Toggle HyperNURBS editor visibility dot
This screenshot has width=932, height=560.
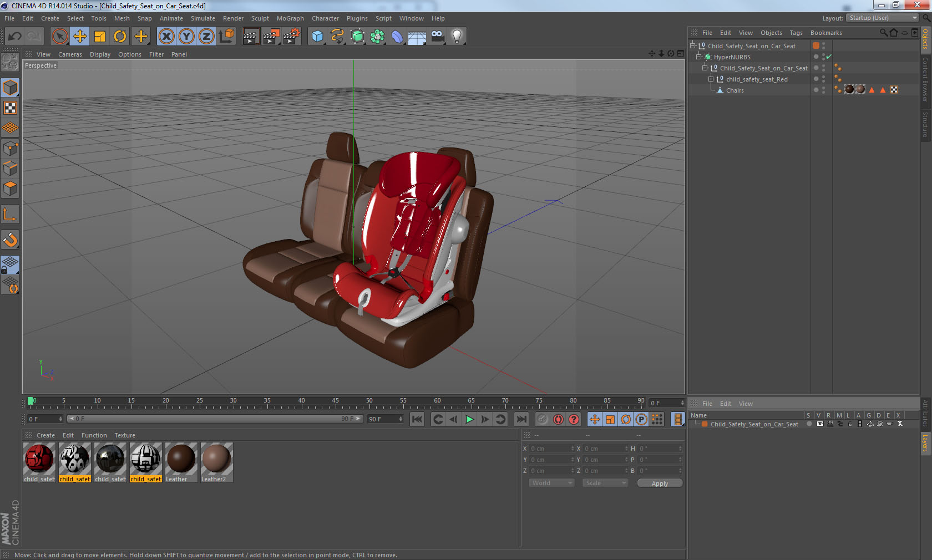823,55
